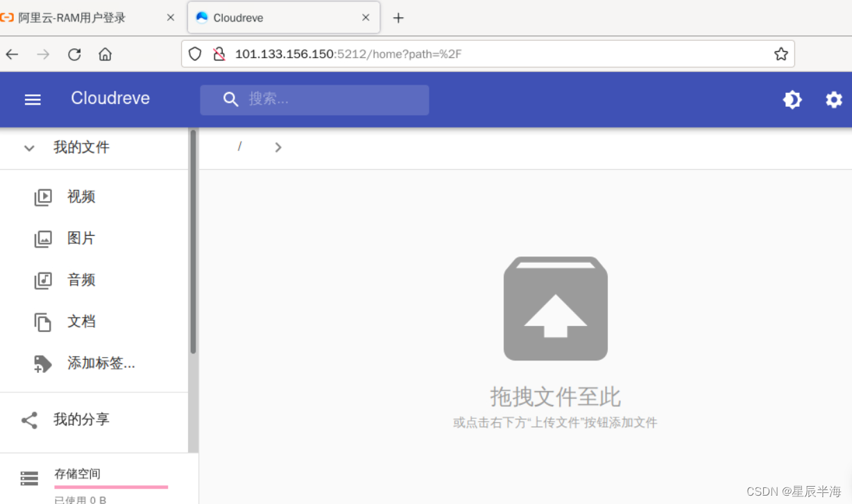The width and height of the screenshot is (852, 504).
Task: Click the Cloudreve header title
Action: (110, 98)
